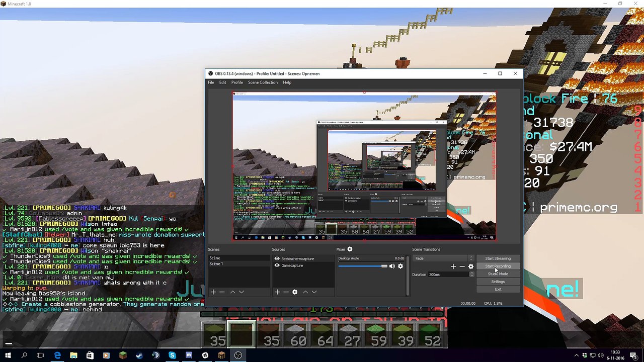
Task: Click the Duration 300ms input field
Action: click(448, 275)
